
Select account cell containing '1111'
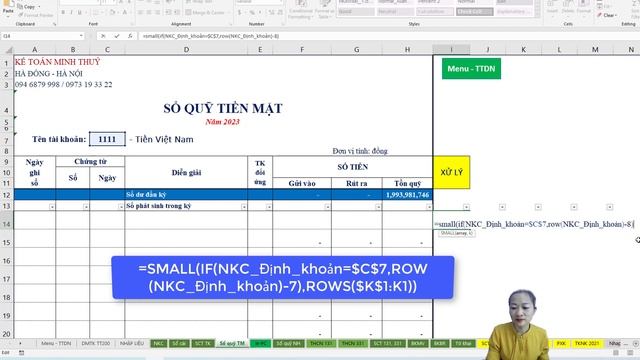coord(107,139)
